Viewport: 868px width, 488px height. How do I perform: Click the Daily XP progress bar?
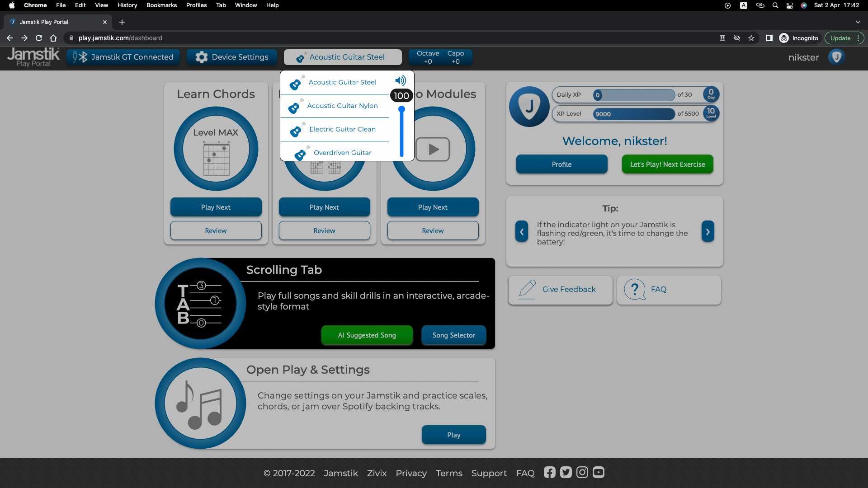coord(634,95)
